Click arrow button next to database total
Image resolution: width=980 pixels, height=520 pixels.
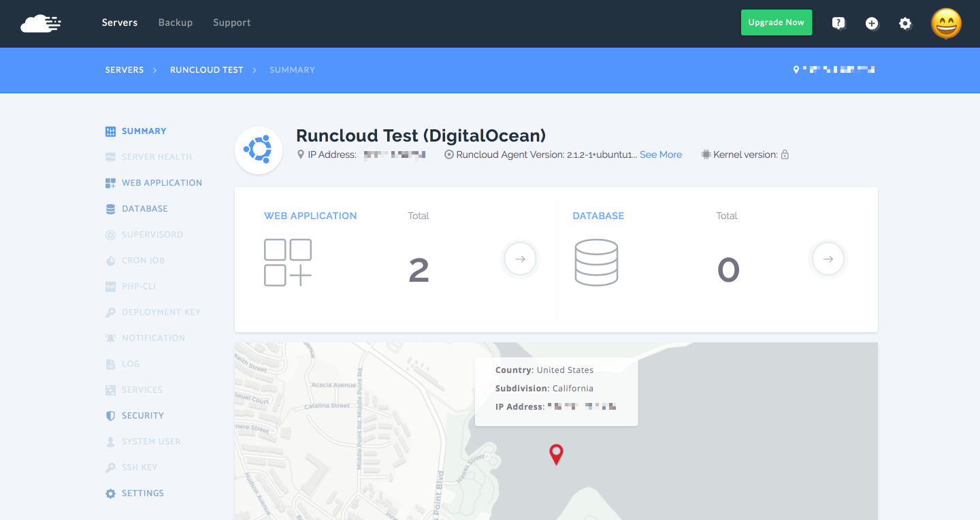828,259
